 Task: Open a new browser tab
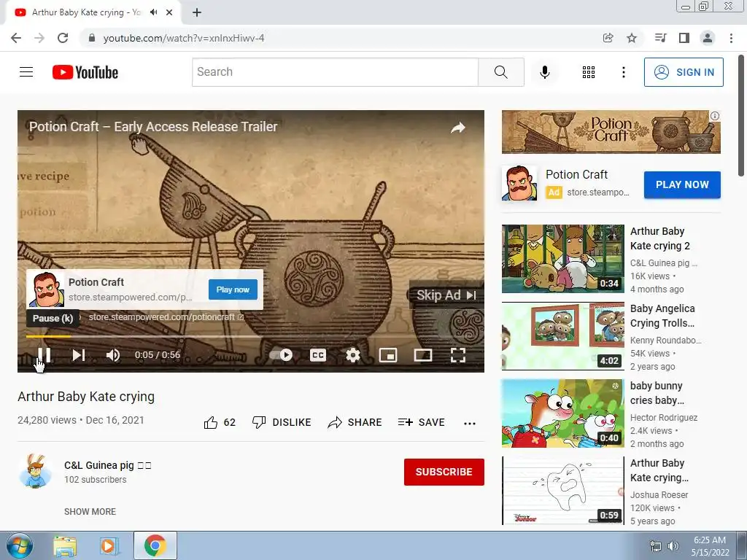point(197,12)
